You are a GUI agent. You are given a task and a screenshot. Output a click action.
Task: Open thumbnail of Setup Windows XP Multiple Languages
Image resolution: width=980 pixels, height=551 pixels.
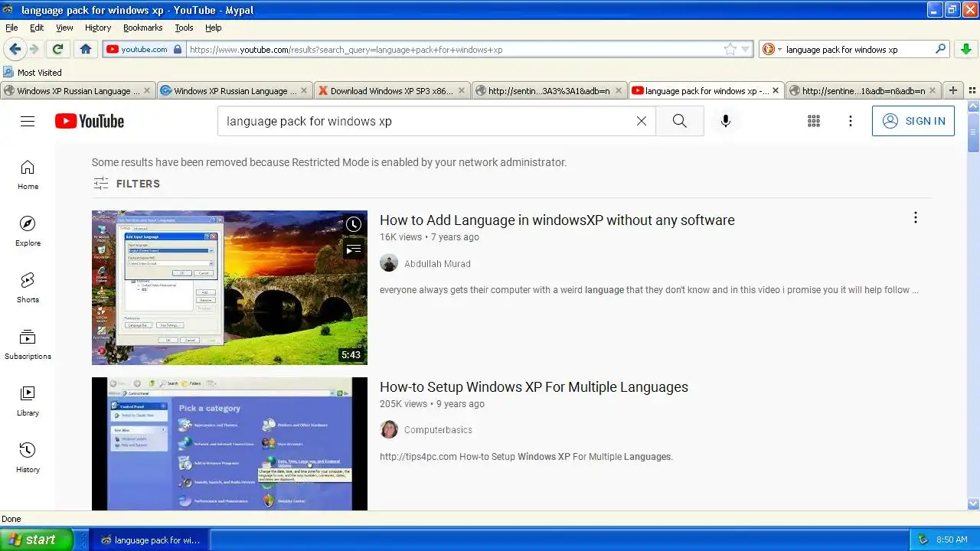pyautogui.click(x=230, y=444)
